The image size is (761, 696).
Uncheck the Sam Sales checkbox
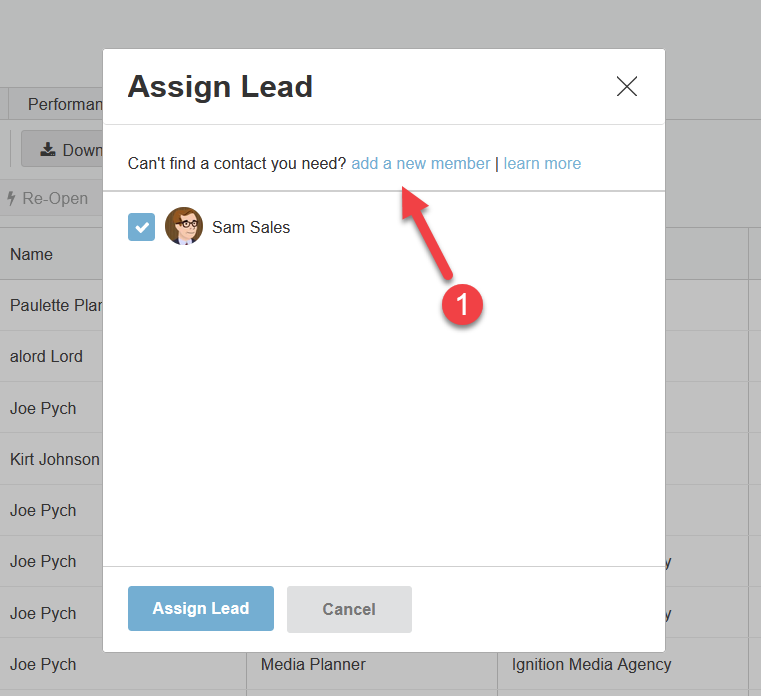(x=142, y=227)
